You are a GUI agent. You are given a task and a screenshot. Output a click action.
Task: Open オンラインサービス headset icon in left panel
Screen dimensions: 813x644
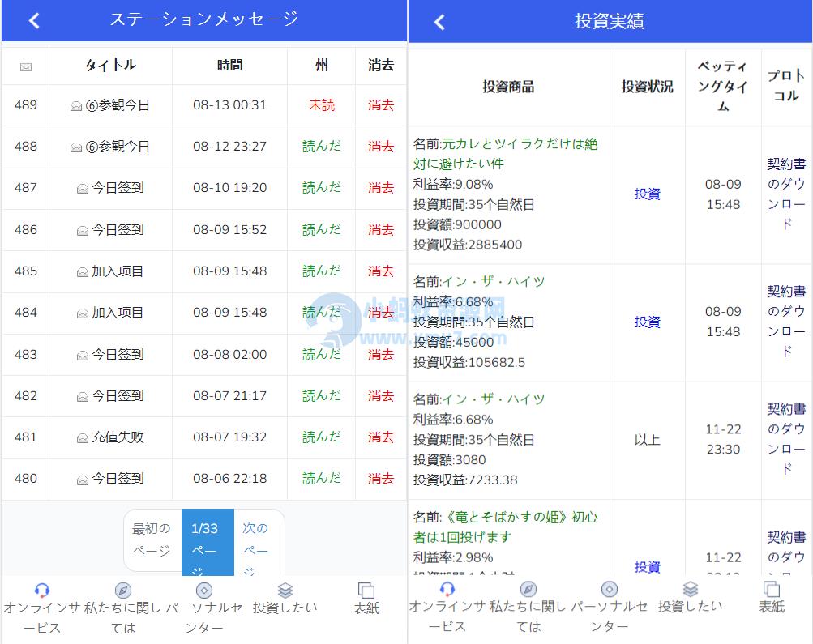tap(42, 590)
